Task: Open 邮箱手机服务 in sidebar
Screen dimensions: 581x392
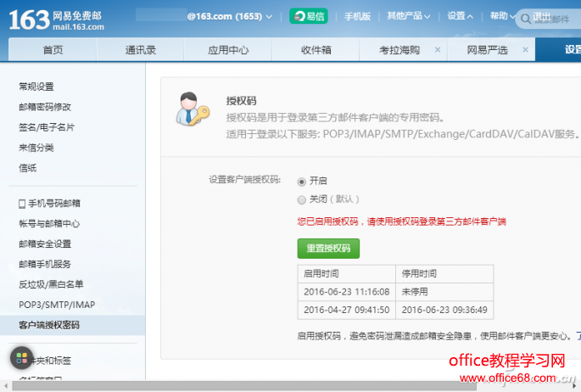Action: click(44, 265)
